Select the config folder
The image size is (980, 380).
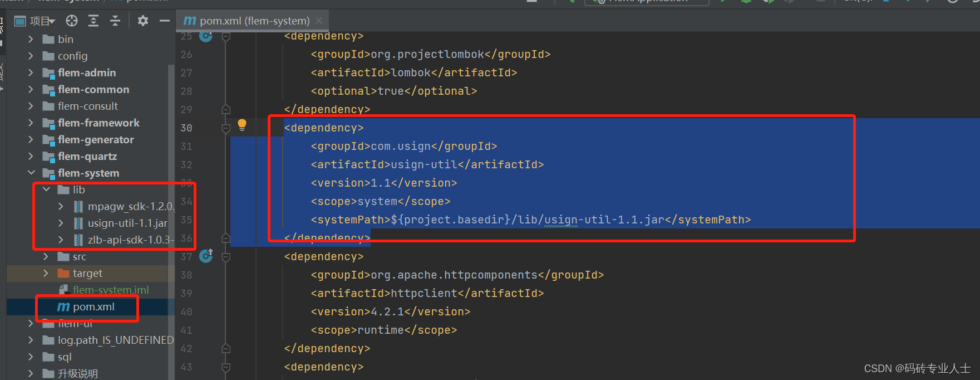click(x=72, y=56)
